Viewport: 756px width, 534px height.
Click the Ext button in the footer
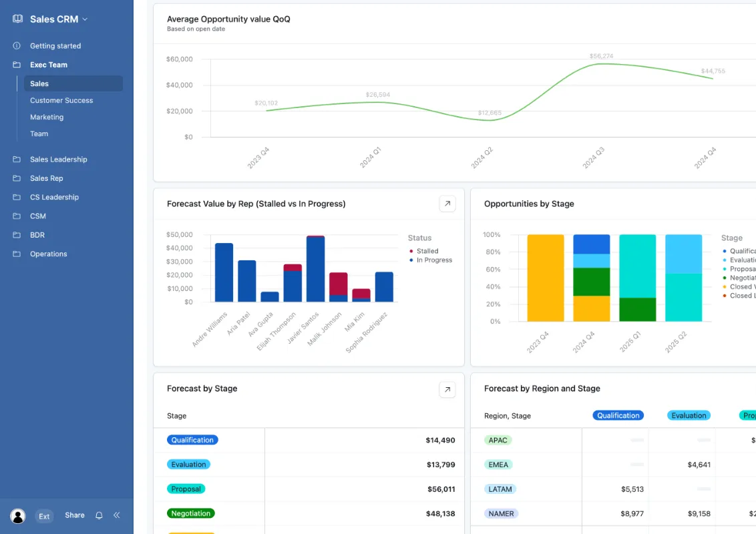44,516
